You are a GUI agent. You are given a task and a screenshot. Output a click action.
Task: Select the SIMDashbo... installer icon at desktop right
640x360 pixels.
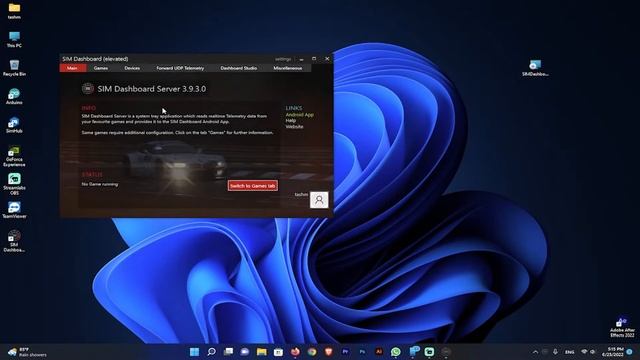535,68
